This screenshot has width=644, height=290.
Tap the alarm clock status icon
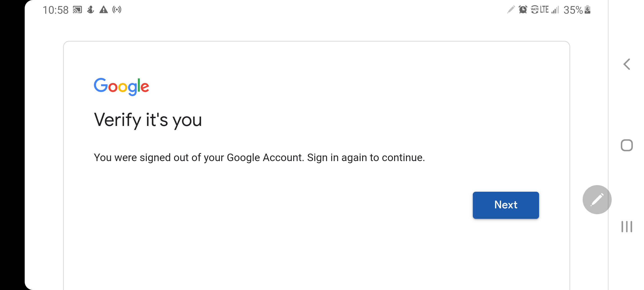tap(523, 10)
